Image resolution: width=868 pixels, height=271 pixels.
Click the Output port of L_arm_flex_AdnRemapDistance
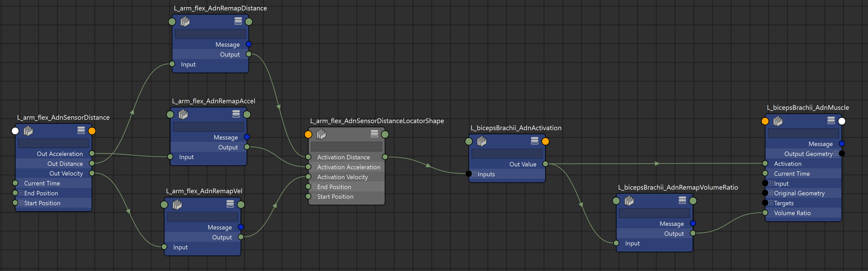[x=249, y=54]
